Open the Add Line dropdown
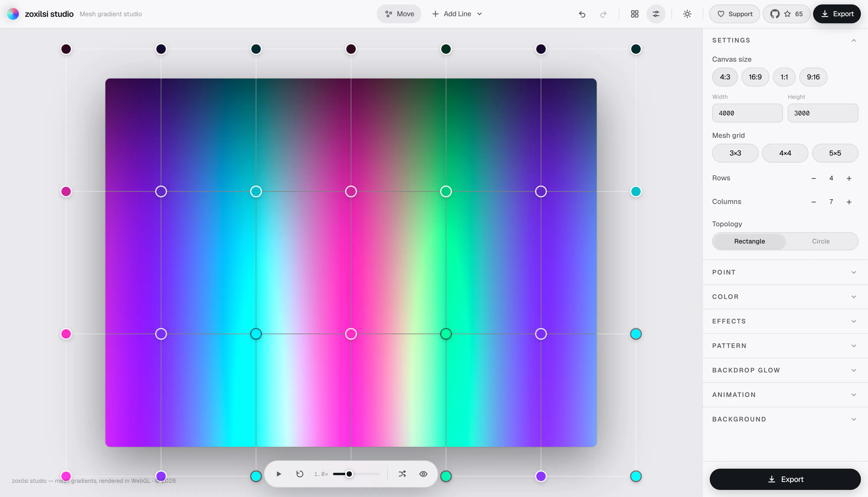Screen dimensions: 868x497 (457, 14)
